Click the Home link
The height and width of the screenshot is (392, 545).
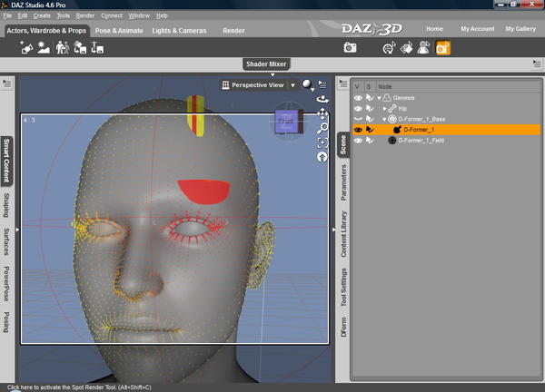coord(434,29)
